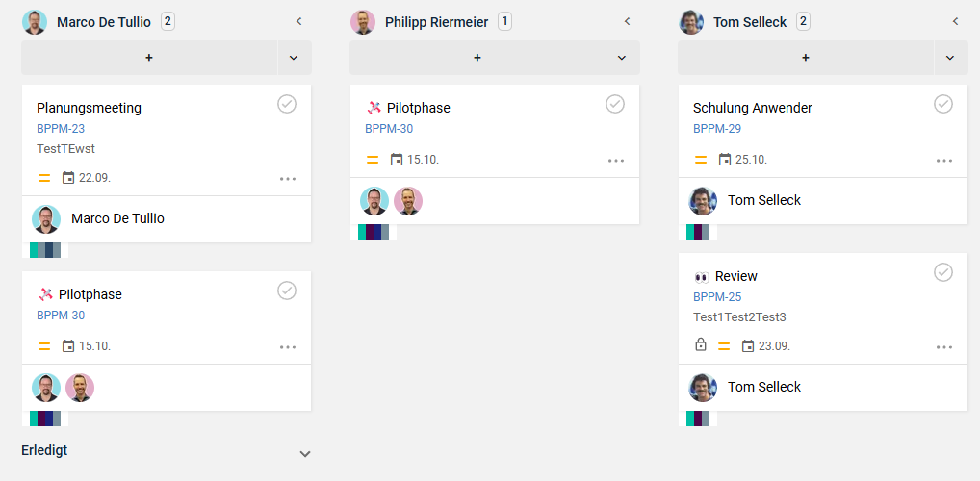
Task: Click Marco De Tullio's header avatar
Action: pos(35,22)
